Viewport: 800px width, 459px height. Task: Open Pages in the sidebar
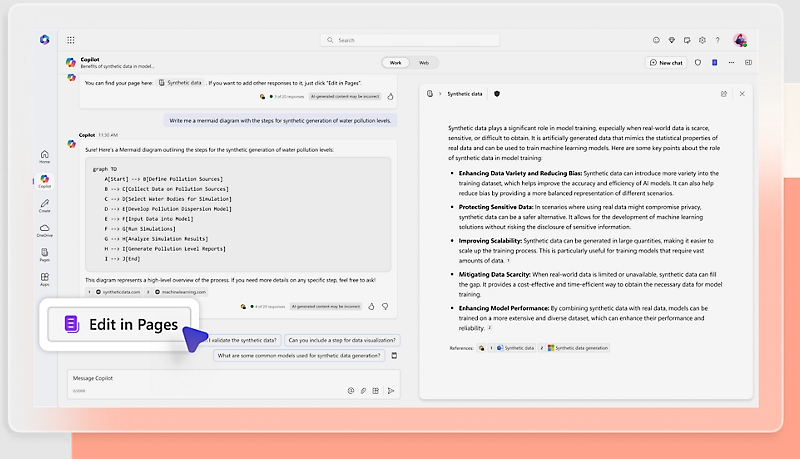pos(45,255)
